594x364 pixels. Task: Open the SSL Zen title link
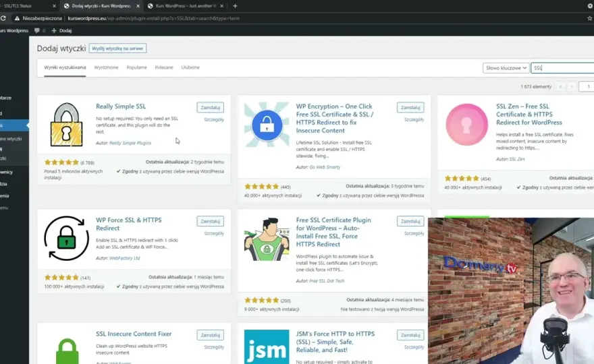pos(529,115)
